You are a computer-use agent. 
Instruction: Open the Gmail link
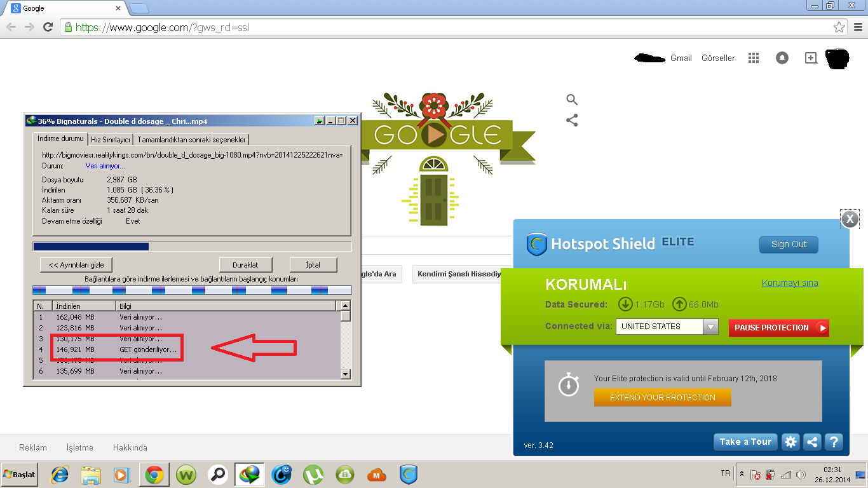[681, 58]
